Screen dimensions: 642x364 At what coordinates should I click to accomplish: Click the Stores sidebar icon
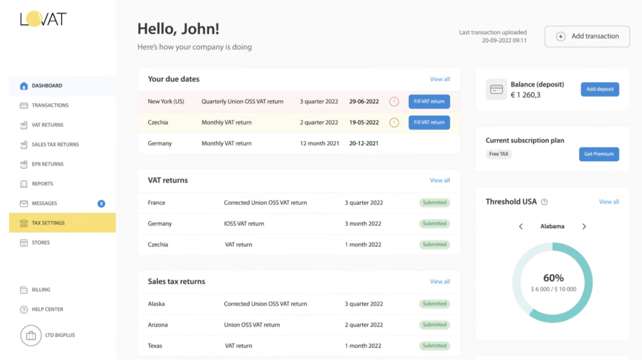tap(24, 242)
